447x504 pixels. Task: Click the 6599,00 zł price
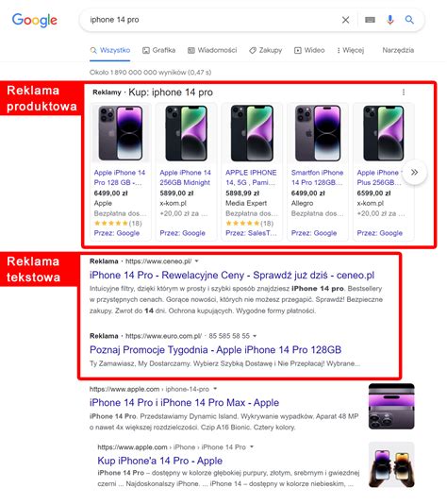point(373,193)
